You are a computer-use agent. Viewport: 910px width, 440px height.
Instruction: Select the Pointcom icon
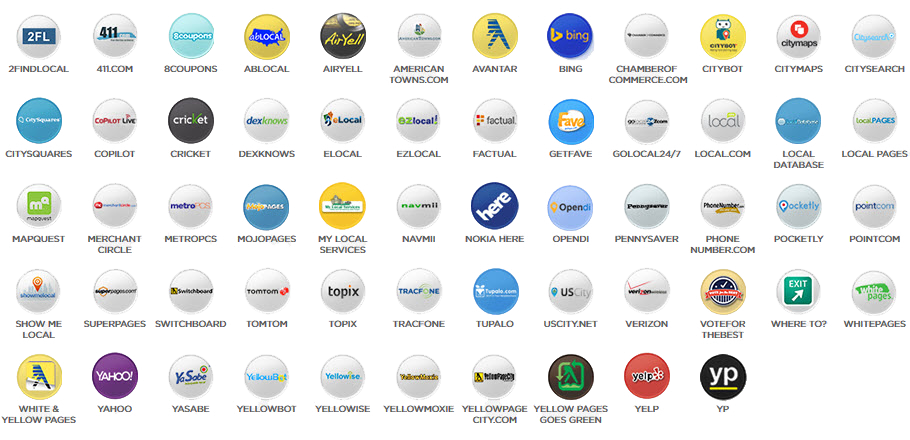pyautogui.click(x=875, y=207)
